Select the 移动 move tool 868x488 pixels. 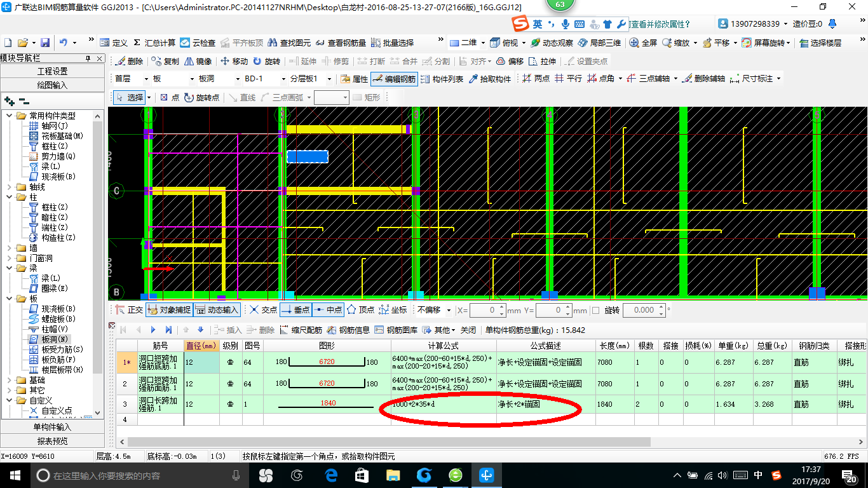(234, 61)
